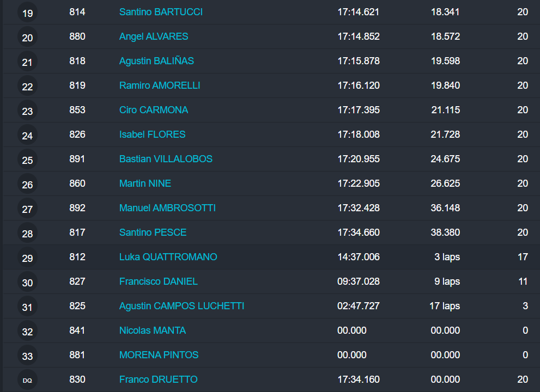The image size is (540, 392).
Task: Click the position 32 circle badge
Action: [27, 332]
